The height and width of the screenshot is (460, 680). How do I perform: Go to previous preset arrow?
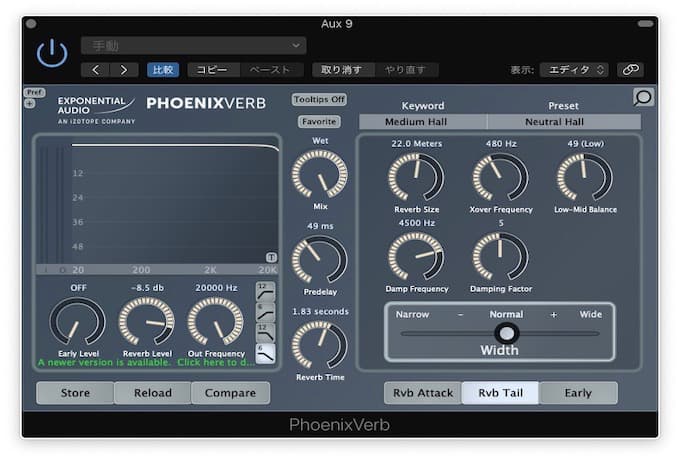pos(95,70)
